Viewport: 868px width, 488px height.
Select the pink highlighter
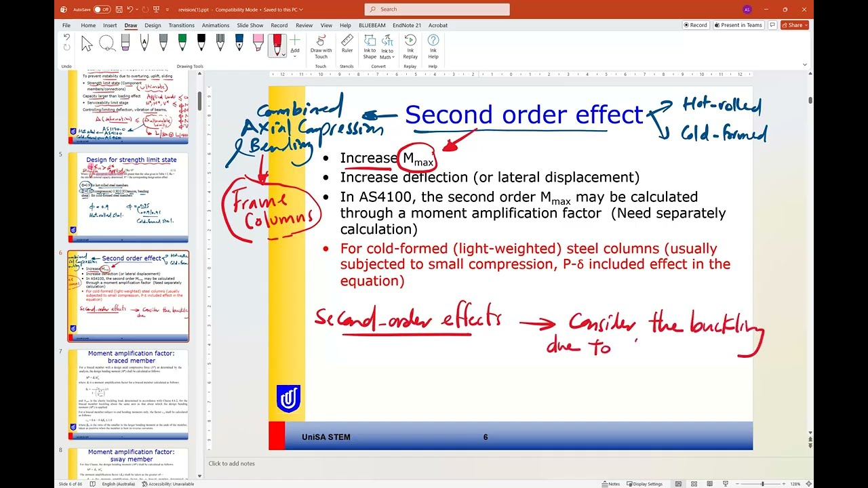pos(258,44)
